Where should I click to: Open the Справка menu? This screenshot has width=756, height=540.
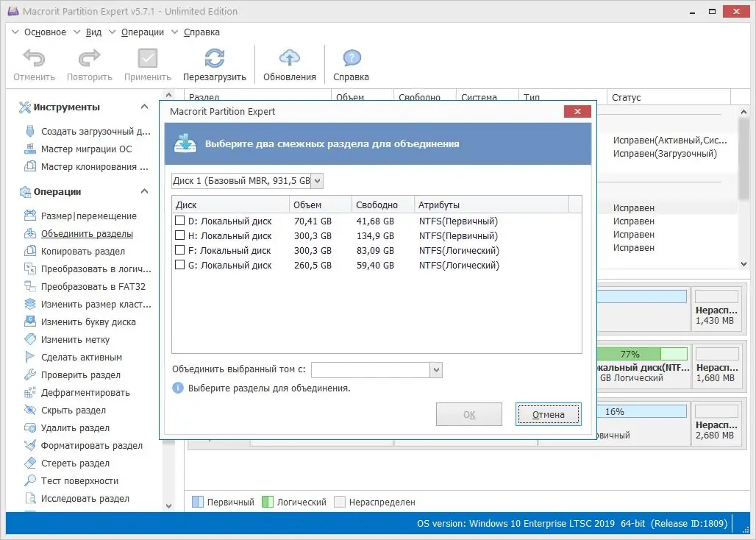pyautogui.click(x=201, y=32)
